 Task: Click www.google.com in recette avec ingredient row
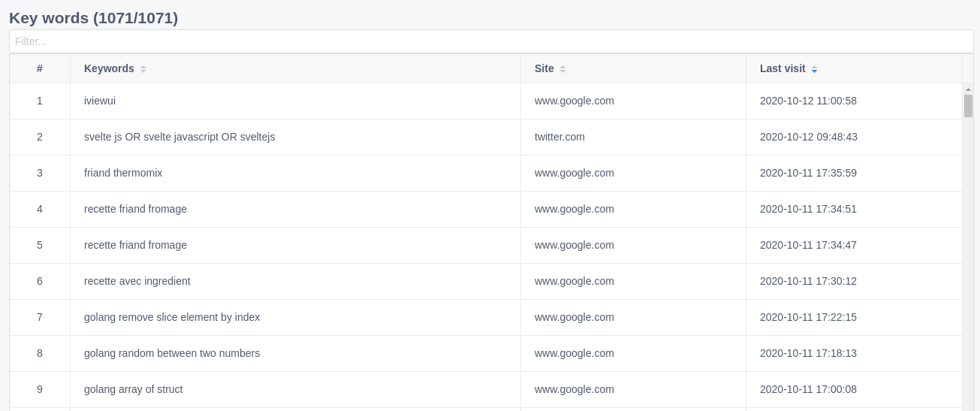[574, 281]
